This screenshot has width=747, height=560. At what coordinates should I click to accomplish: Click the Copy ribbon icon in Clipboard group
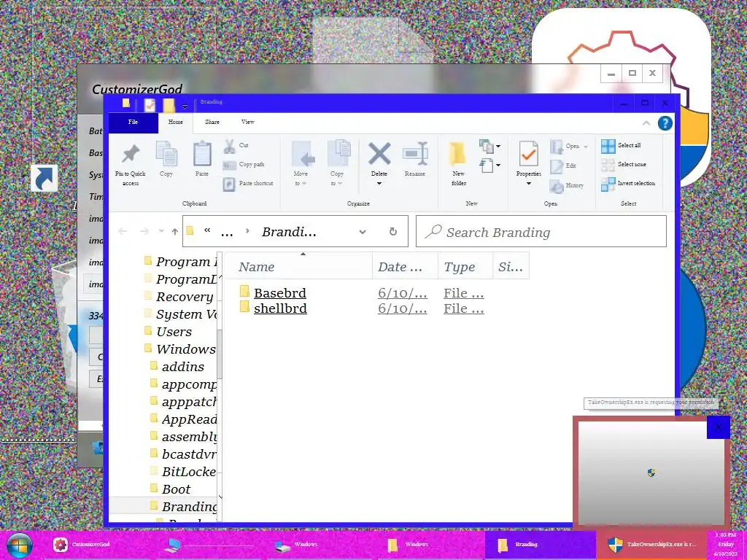[166, 154]
